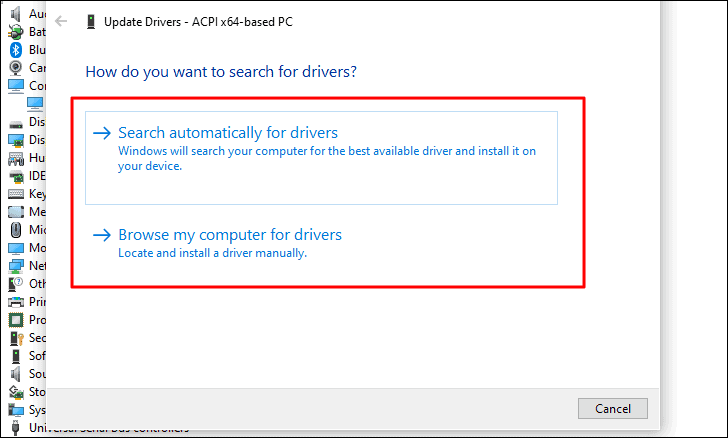Image resolution: width=728 pixels, height=438 pixels.
Task: Select the Keyboards icon in Device Manager
Action: tap(16, 194)
